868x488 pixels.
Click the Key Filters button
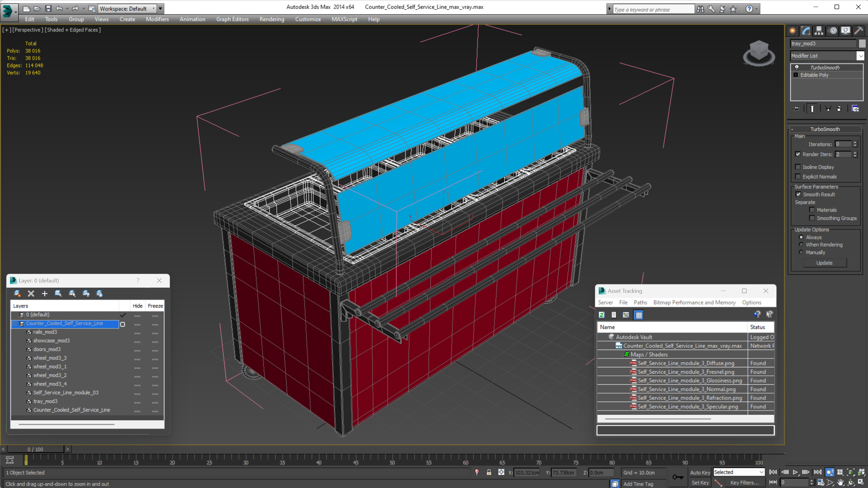click(x=744, y=482)
